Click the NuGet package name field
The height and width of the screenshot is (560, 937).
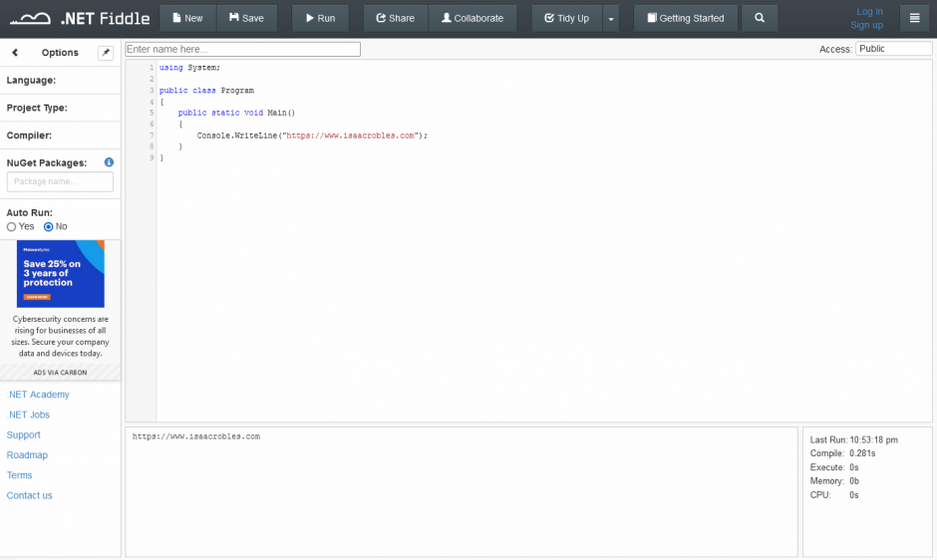(60, 181)
